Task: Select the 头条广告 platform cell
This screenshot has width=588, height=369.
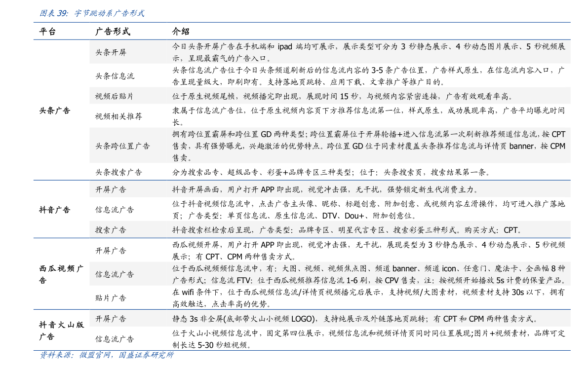Action: click(55, 111)
